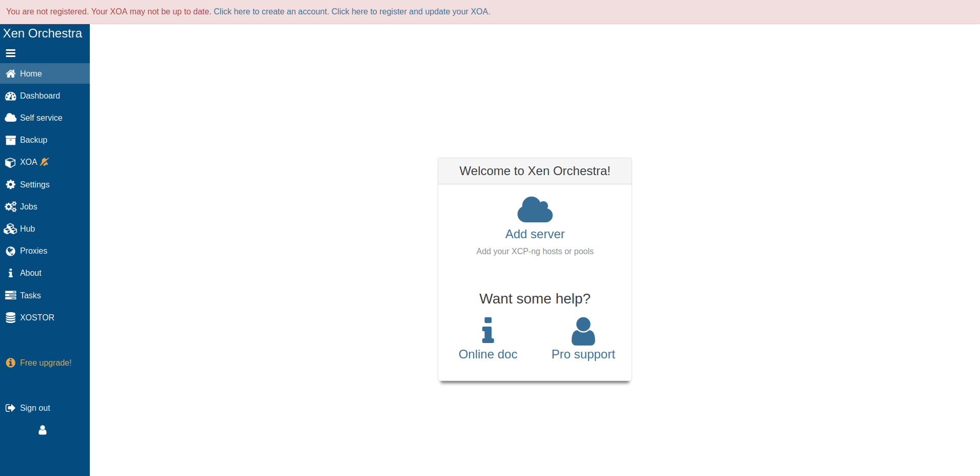Open user profile icon in sidebar
The height and width of the screenshot is (476, 980).
click(x=43, y=430)
